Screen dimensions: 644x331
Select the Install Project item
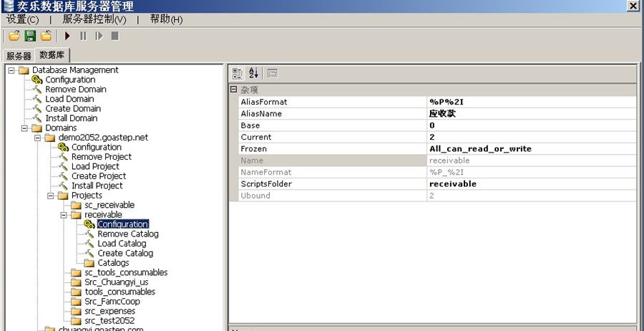point(97,186)
